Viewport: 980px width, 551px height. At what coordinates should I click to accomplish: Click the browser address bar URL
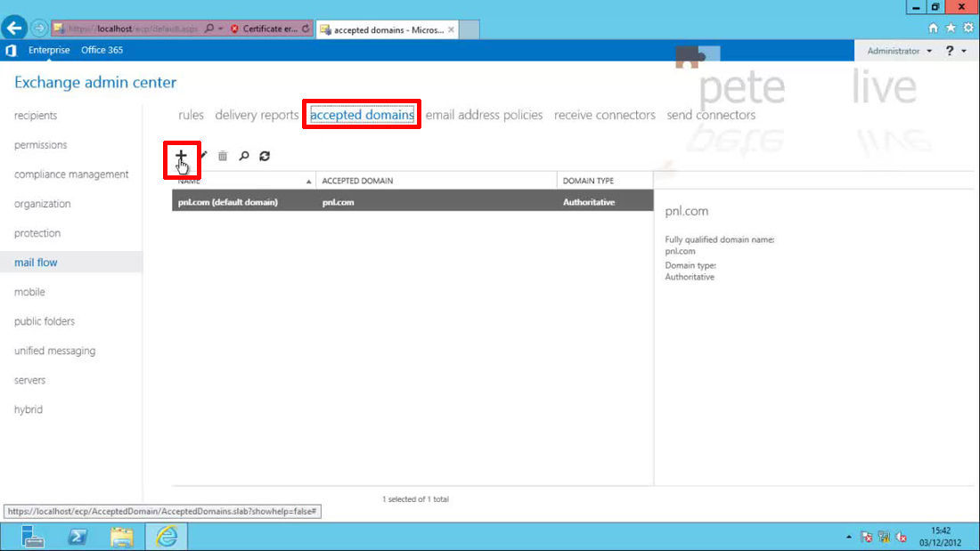coord(133,28)
